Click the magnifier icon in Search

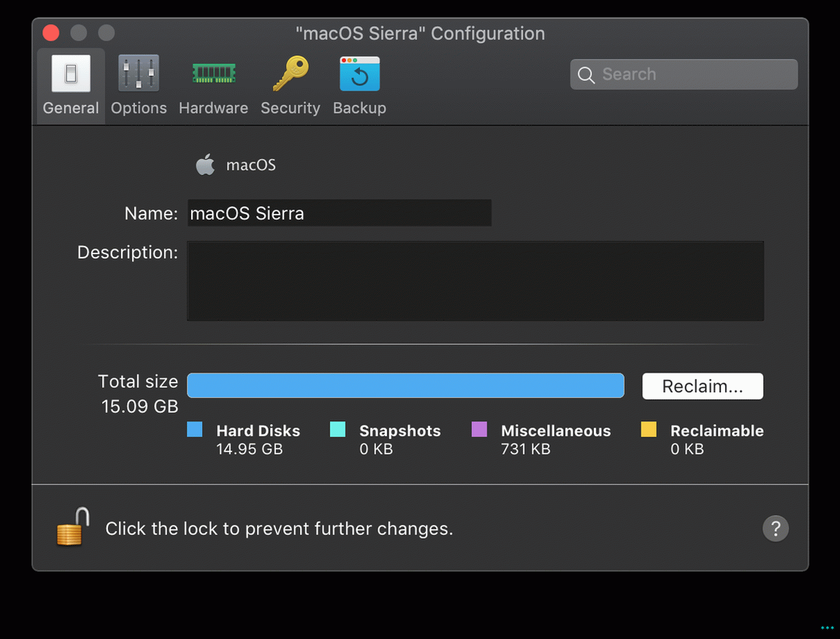pyautogui.click(x=586, y=75)
